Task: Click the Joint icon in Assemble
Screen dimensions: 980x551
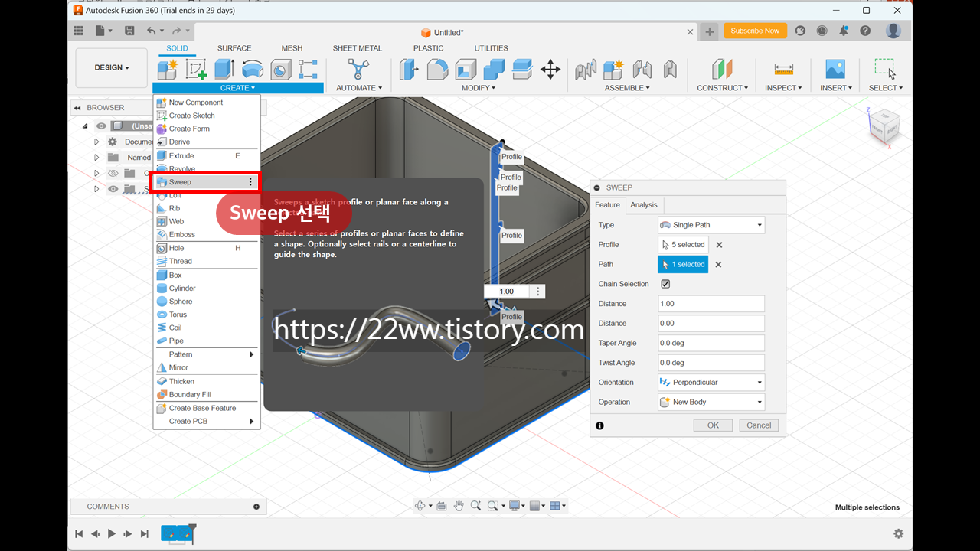Action: (642, 69)
